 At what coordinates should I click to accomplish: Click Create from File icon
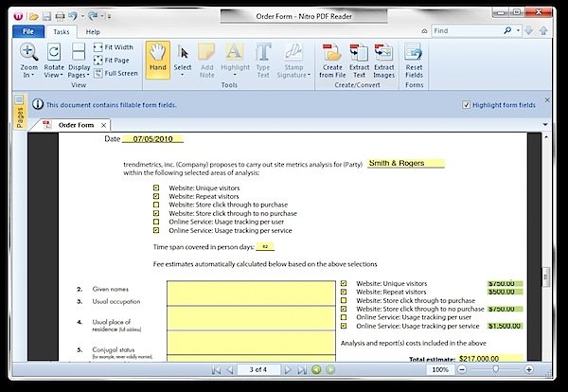click(x=331, y=60)
